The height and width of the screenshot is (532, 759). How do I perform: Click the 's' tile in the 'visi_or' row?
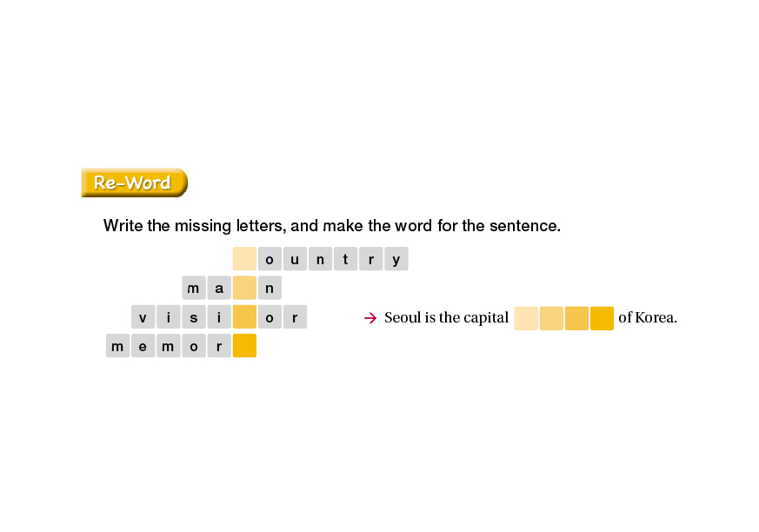193,317
